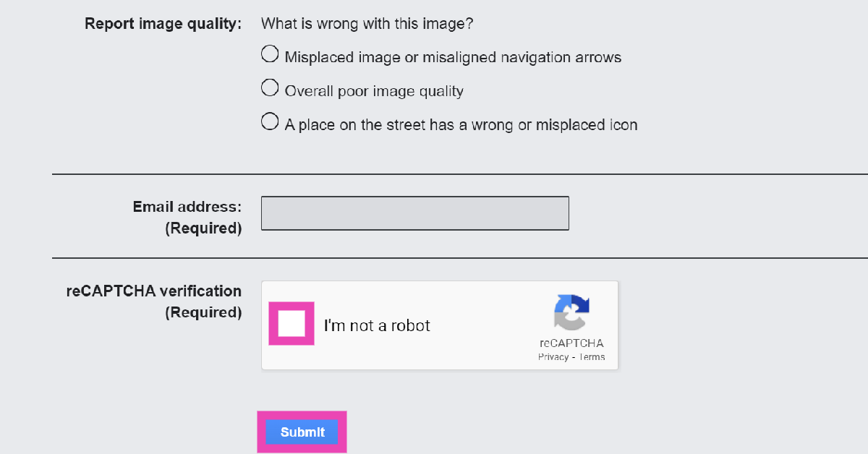Viewport: 868px width, 454px height.
Task: Click the "I'm not a robot" label
Action: pos(377,326)
